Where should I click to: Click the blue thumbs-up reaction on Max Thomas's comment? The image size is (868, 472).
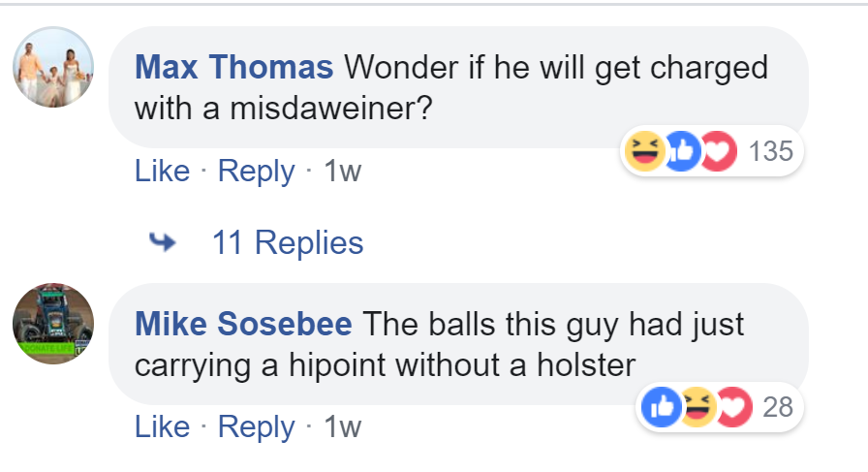(682, 151)
